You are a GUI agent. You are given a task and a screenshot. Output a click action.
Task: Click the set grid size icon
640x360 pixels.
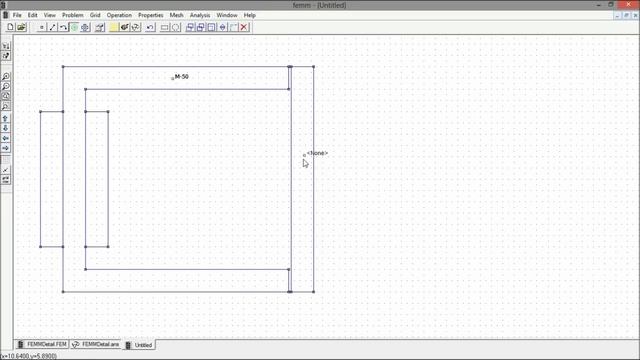point(6,180)
